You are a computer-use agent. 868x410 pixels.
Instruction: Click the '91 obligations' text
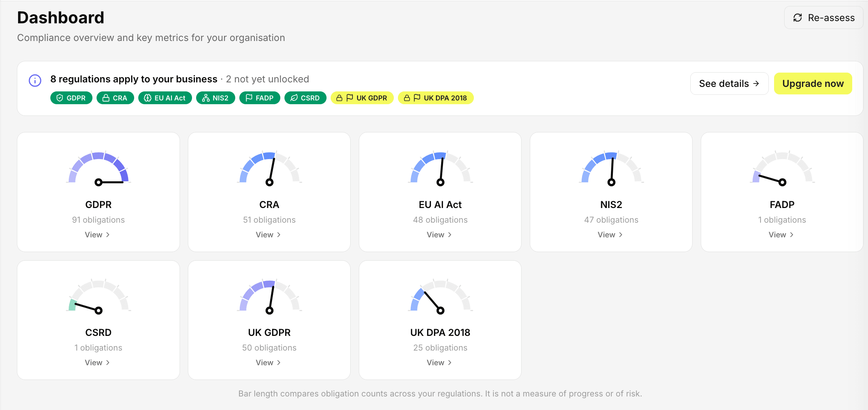click(x=98, y=220)
